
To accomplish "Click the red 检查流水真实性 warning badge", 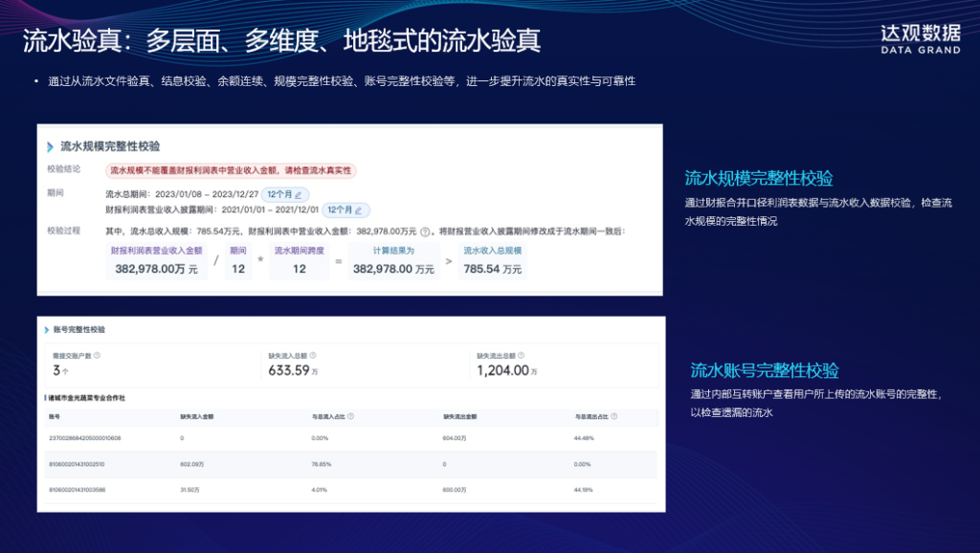I will 230,168.
